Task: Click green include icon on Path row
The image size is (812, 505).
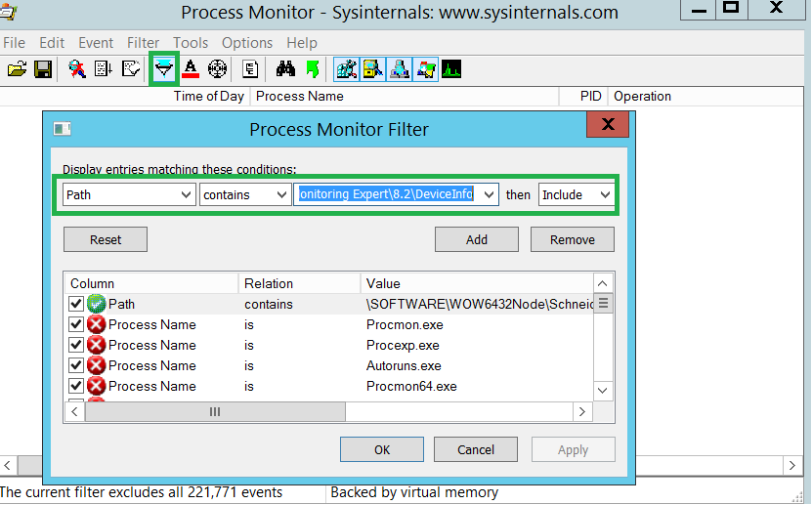Action: click(97, 304)
